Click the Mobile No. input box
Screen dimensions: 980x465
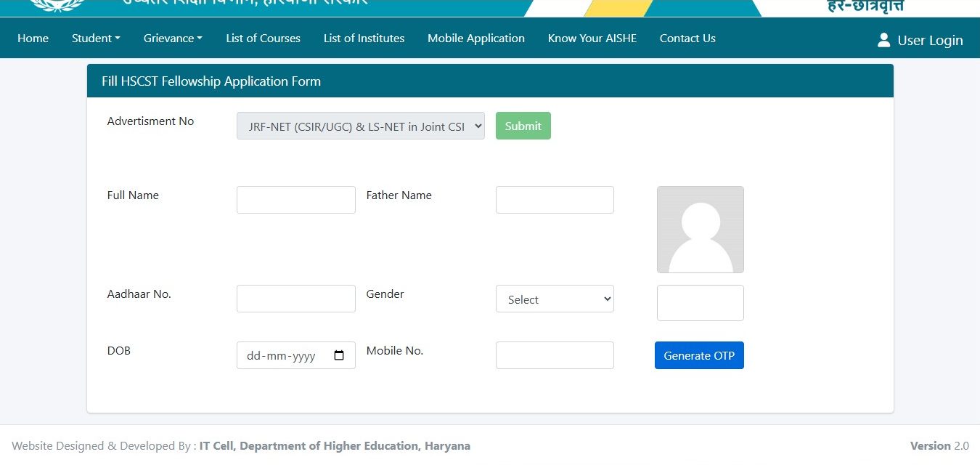click(x=555, y=355)
